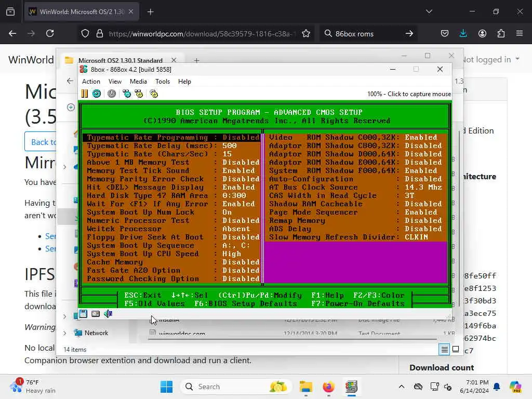Open the Help menu in 86Box

[x=184, y=82]
